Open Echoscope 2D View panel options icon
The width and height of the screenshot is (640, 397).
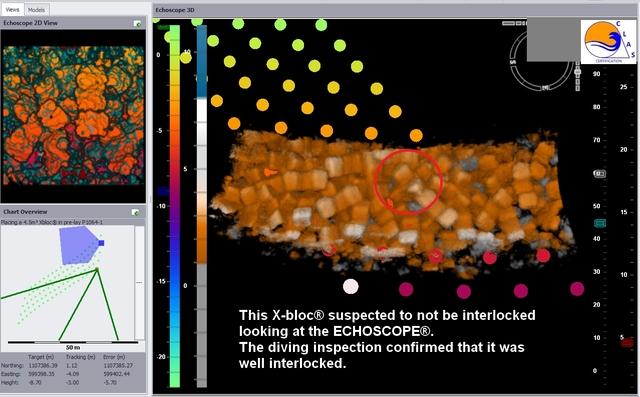pyautogui.click(x=138, y=24)
